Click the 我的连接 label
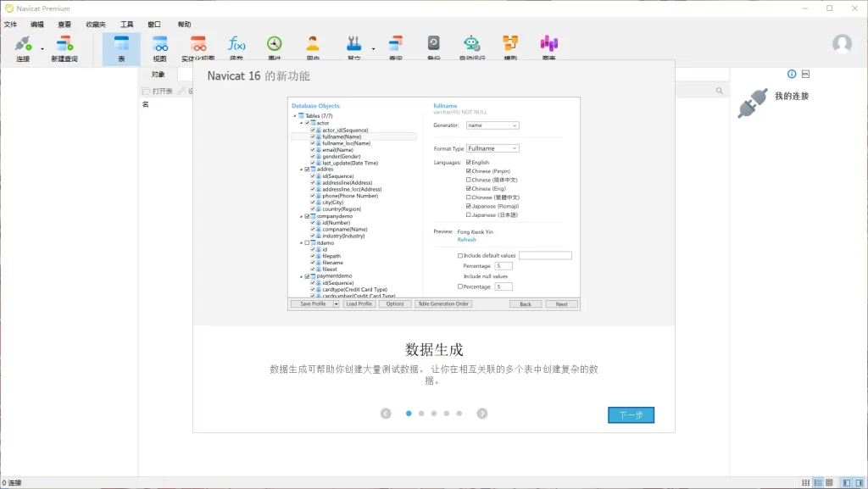The height and width of the screenshot is (489, 868). 792,97
